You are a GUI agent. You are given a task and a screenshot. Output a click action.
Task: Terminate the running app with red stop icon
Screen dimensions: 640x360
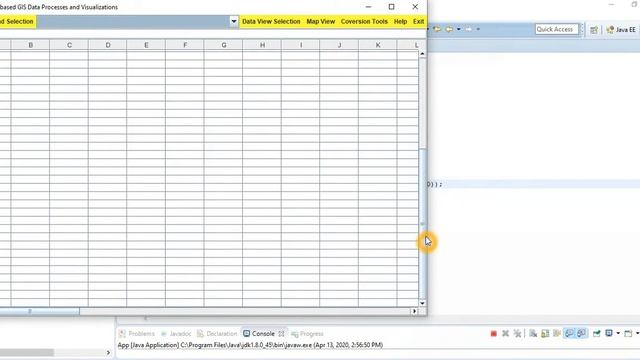493,333
